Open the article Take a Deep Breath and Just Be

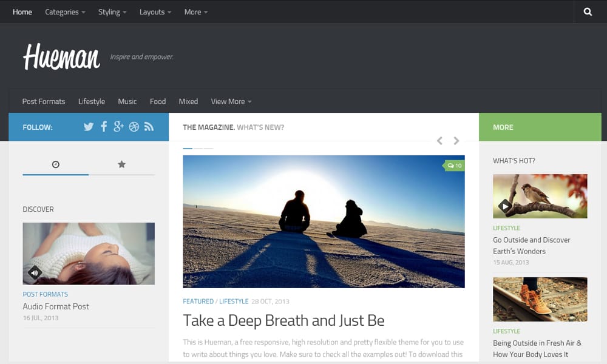[x=283, y=320]
